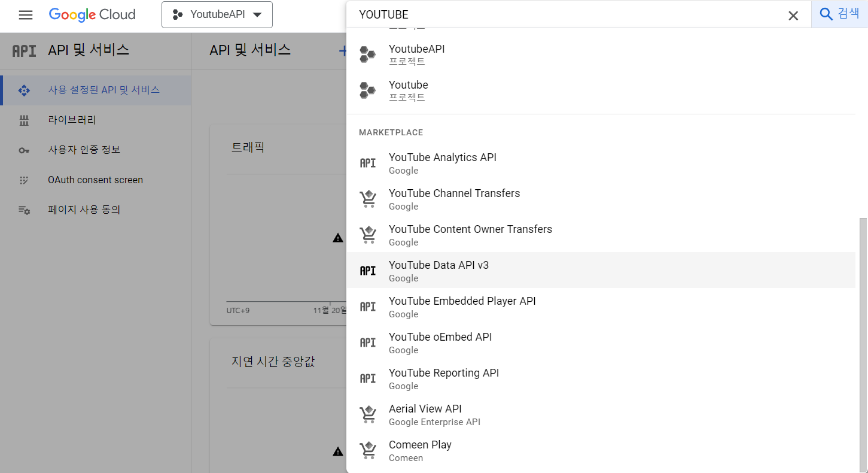
Task: Click API icon beside YouTube oEmbed API
Action: (368, 342)
